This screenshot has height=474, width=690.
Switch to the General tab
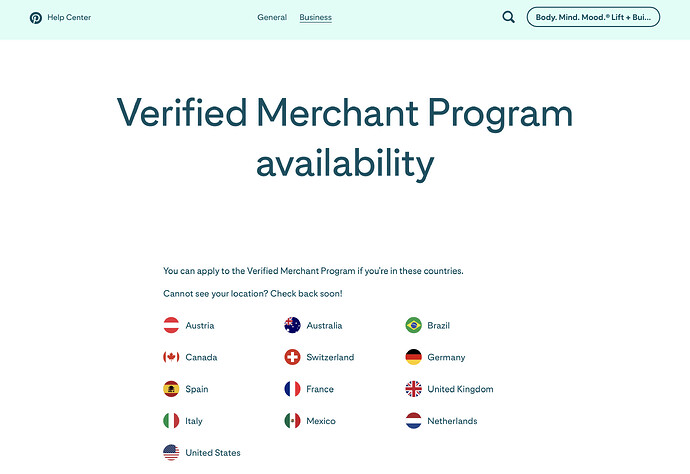click(x=272, y=17)
